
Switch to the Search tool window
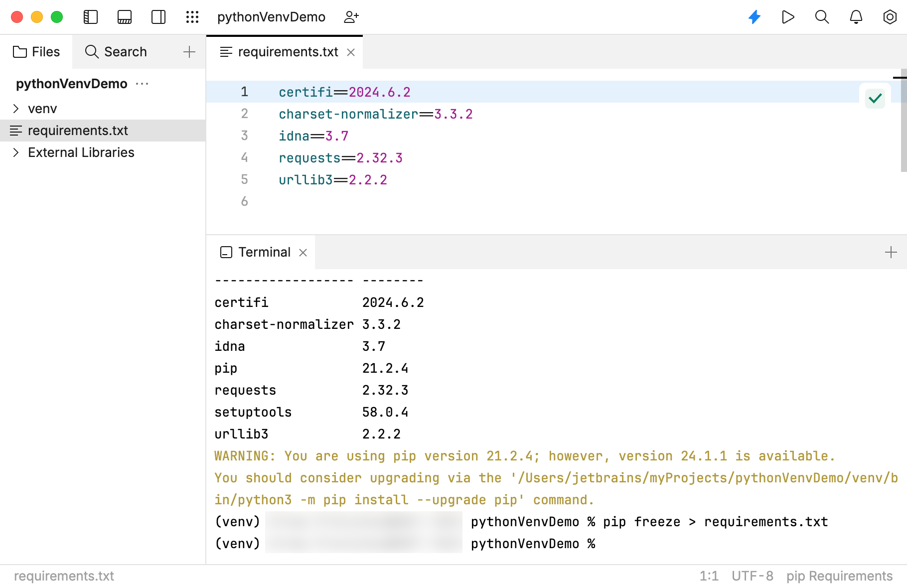(x=116, y=51)
